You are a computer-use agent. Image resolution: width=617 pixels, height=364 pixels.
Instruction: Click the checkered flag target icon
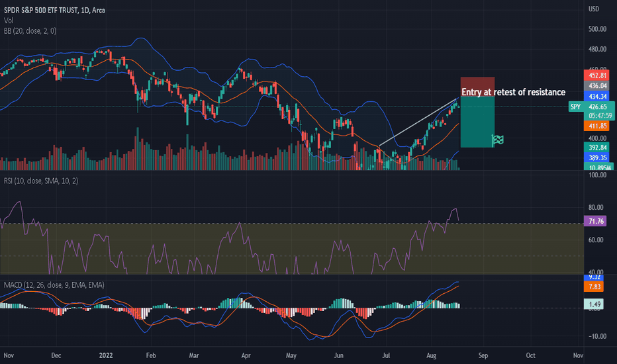498,140
